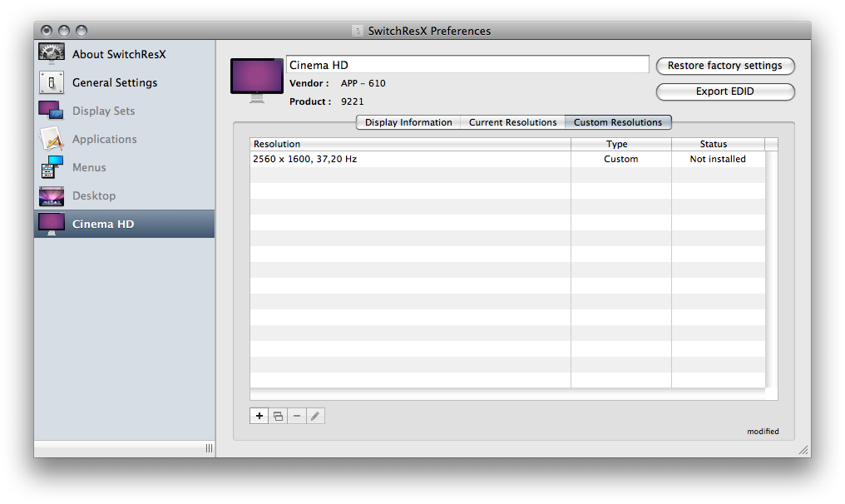
Task: Click the Applications icon in sidebar
Action: 52,139
